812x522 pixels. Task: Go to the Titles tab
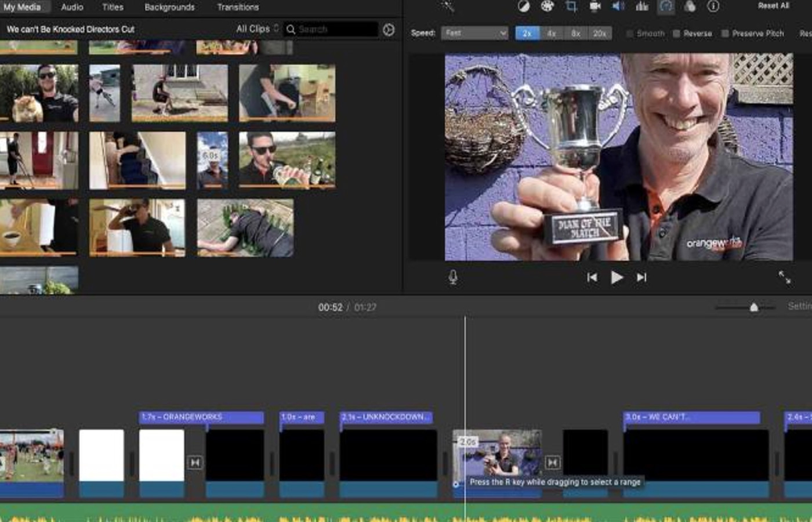[113, 7]
